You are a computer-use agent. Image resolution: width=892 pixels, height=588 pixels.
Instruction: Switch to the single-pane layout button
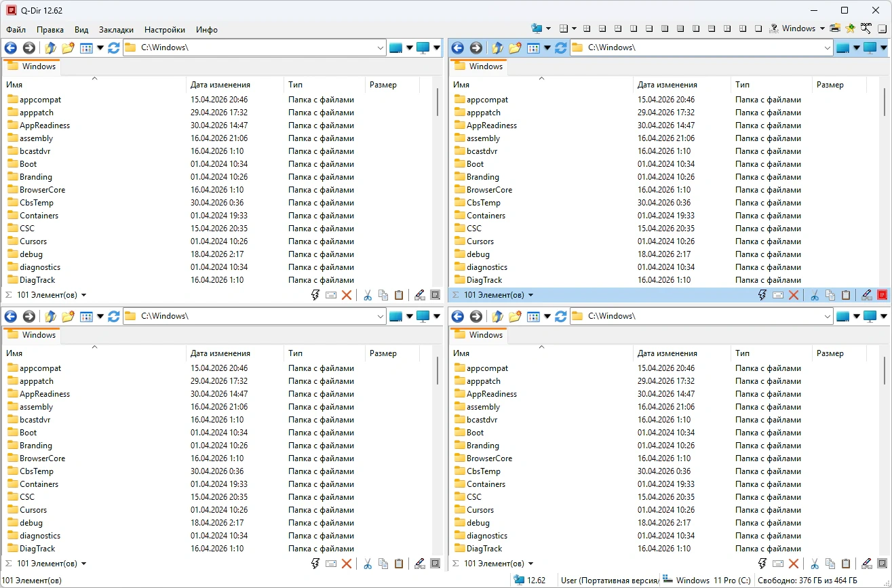(758, 28)
